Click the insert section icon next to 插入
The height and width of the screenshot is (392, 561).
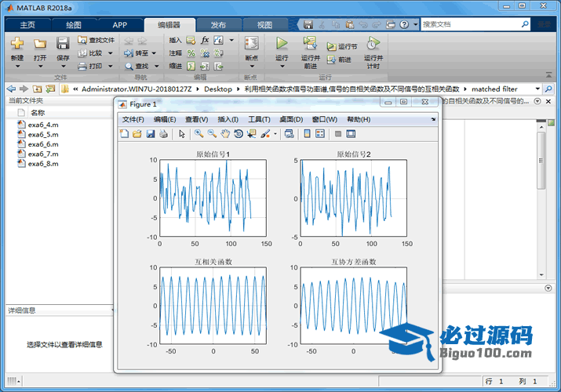tap(191, 41)
